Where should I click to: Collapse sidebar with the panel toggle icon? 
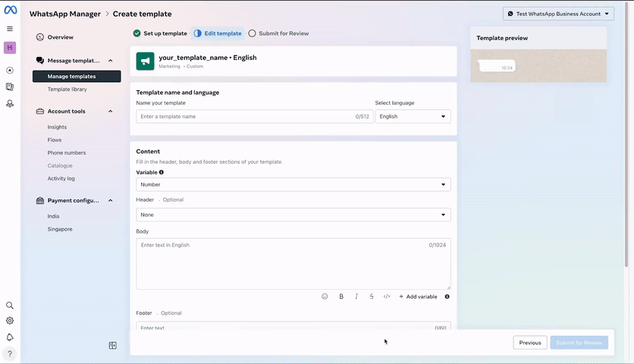[113, 345]
